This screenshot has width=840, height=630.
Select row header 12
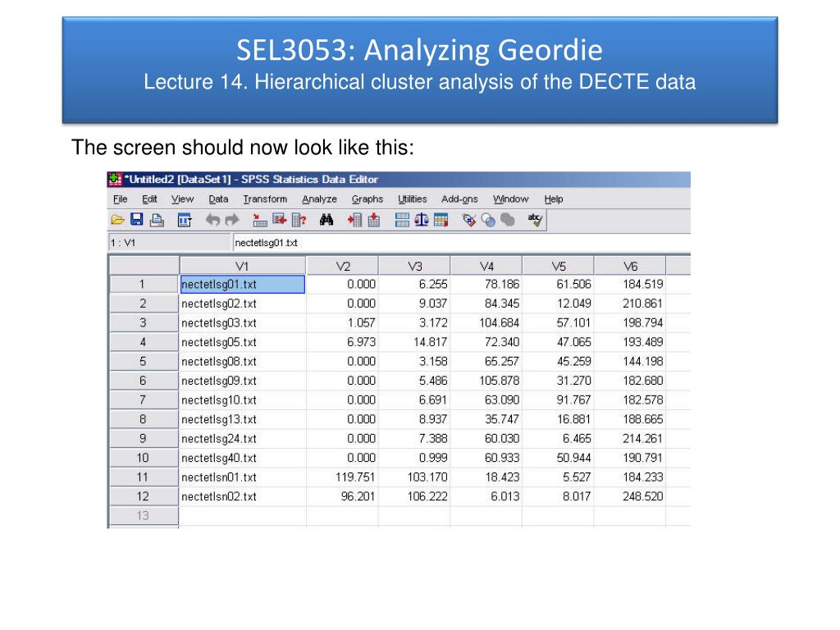[x=144, y=496]
